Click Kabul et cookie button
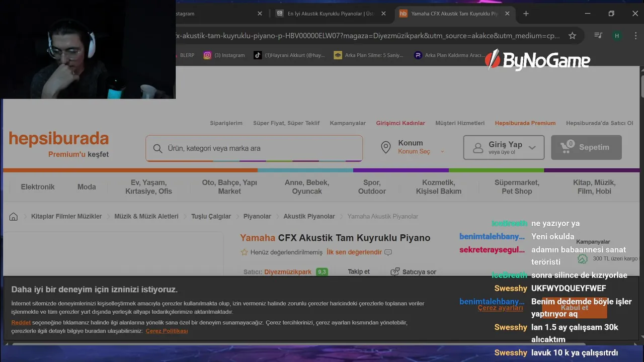This screenshot has width=644, height=362. (x=574, y=308)
